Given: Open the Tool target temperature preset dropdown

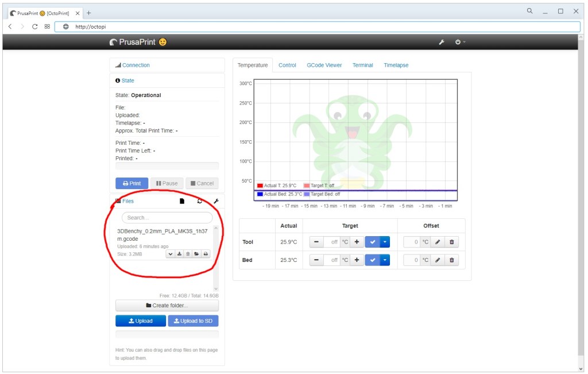Looking at the screenshot, I should (385, 241).
